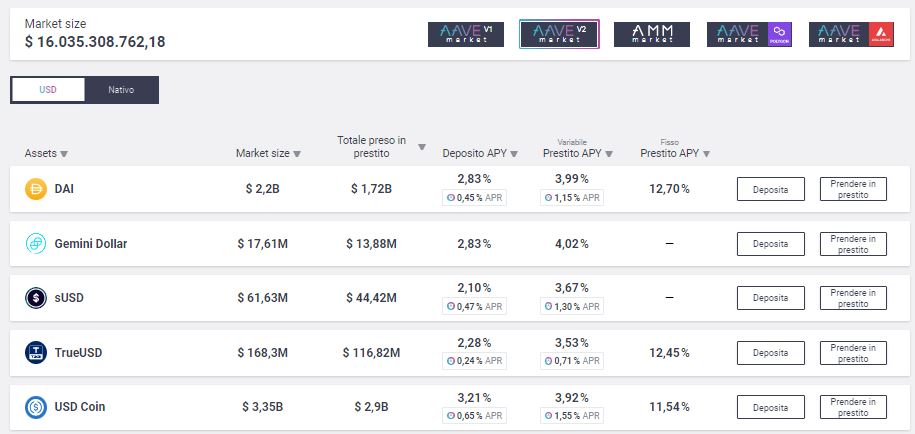Click USD Coin fixed borrow APY 11,54%
The image size is (915, 434).
[669, 407]
